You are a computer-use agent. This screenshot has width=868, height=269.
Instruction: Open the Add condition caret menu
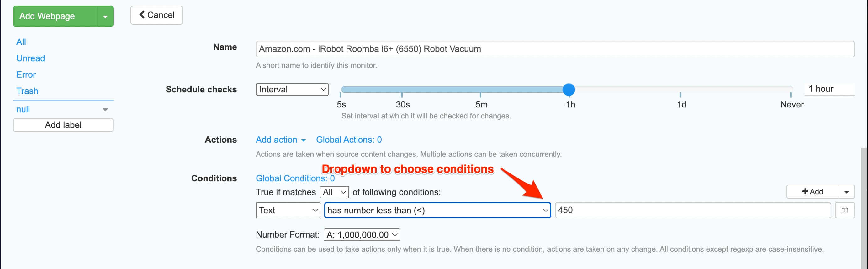coord(846,192)
